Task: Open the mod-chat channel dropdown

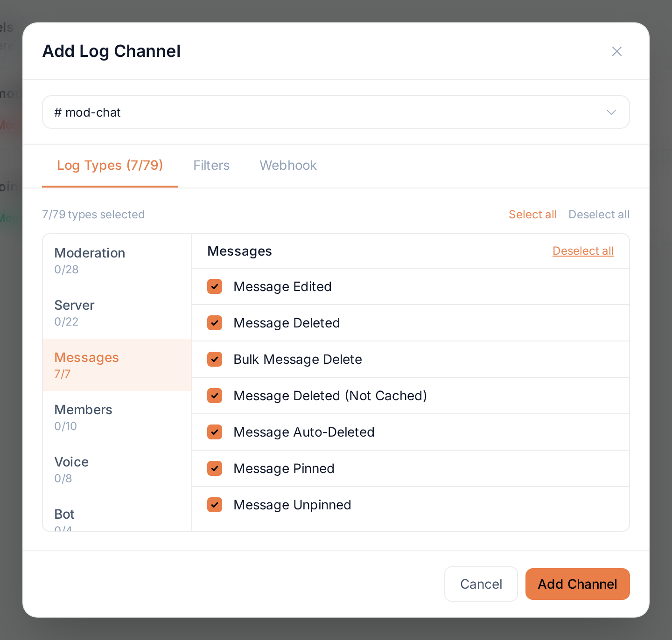Action: point(336,112)
